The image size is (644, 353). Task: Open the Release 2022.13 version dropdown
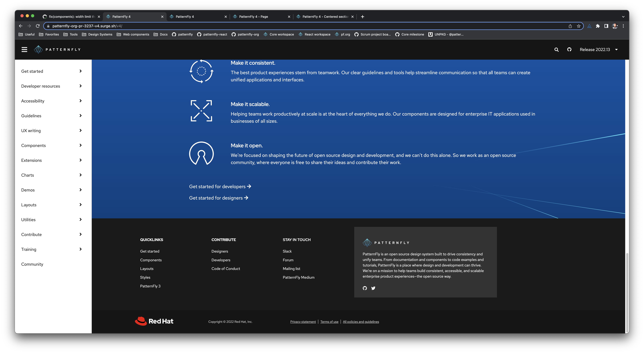coord(598,49)
